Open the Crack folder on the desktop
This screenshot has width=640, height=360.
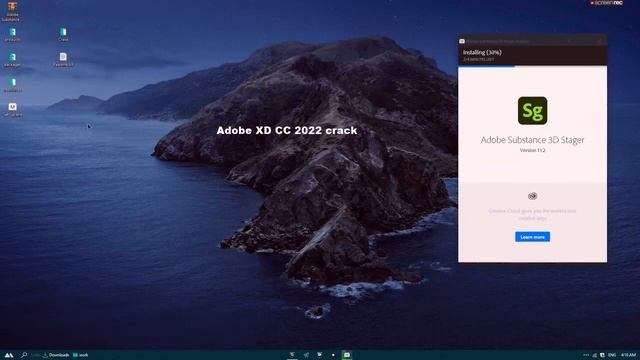coord(63,35)
